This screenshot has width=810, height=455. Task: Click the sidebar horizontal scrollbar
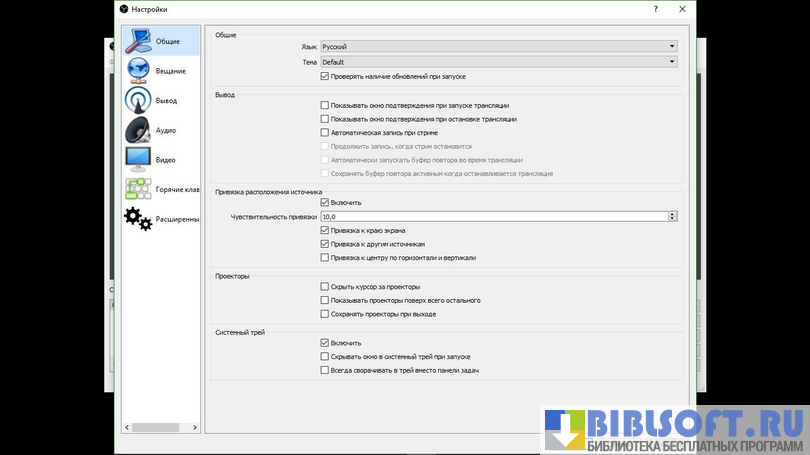pos(153,427)
